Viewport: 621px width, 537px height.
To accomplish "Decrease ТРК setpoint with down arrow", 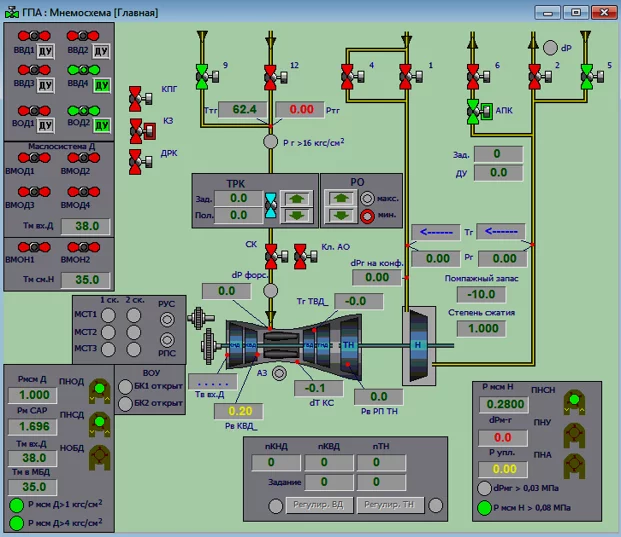I will tap(297, 216).
